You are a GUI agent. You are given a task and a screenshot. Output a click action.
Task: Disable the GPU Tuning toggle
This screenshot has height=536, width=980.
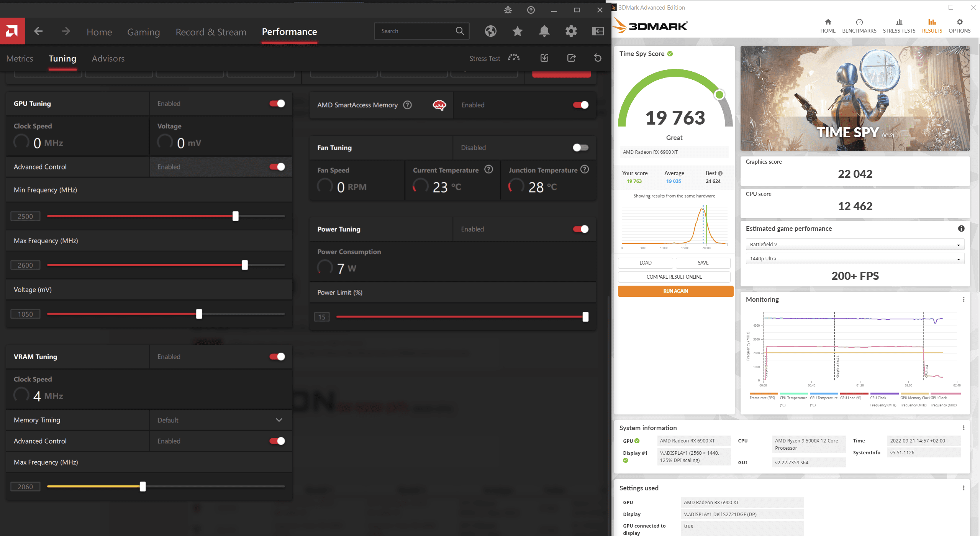pyautogui.click(x=277, y=104)
